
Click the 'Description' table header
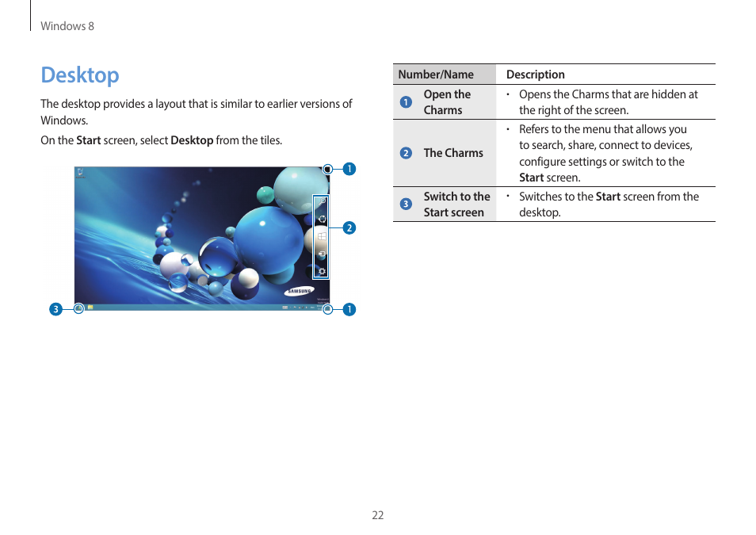535,75
